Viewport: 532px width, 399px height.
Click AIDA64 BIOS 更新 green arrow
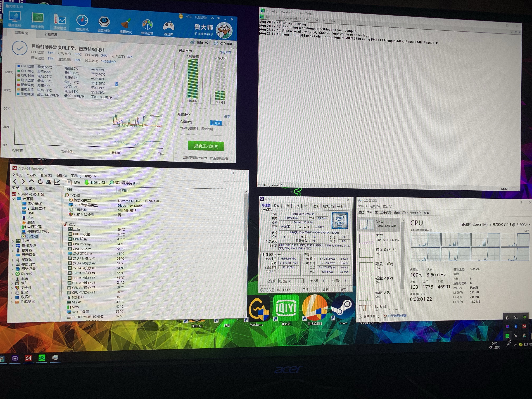point(87,182)
